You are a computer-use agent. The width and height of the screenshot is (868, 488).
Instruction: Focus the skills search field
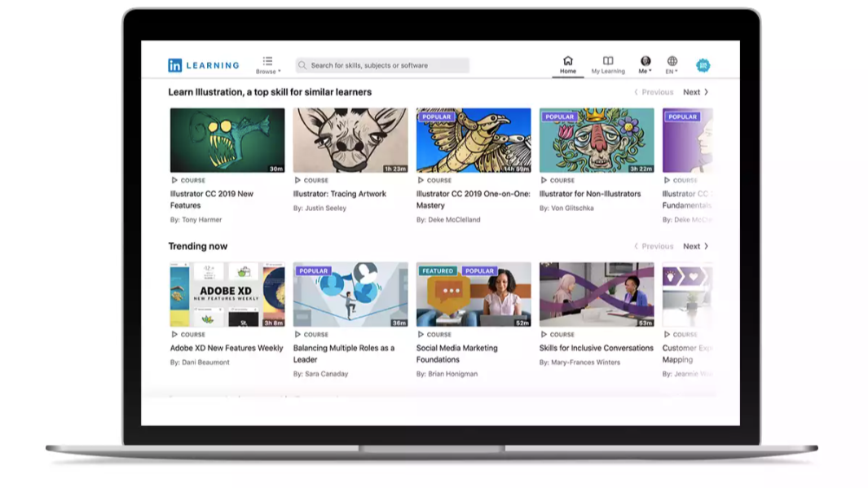[382, 65]
